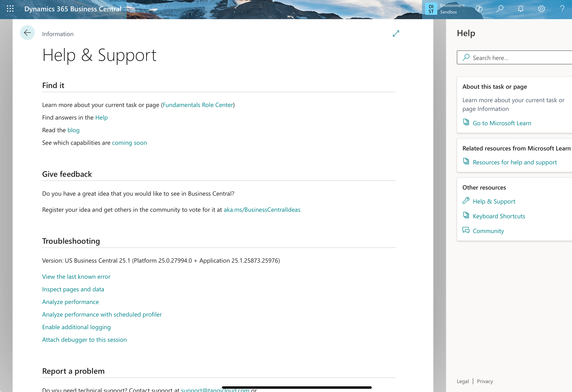
Task: Click the Fundamentals Role Center link
Action: [198, 105]
